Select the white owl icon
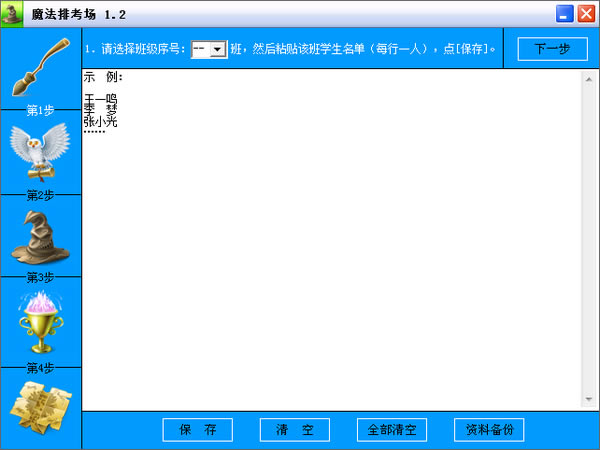The image size is (600, 450). 40,152
